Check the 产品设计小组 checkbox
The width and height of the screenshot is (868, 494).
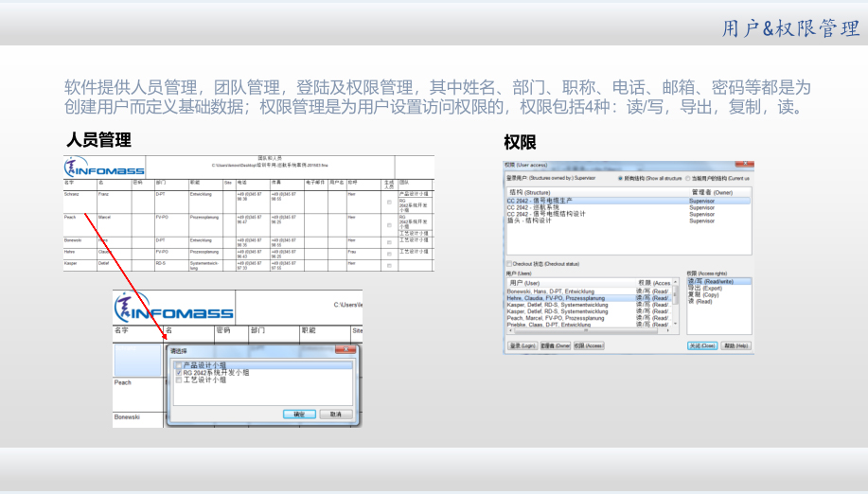178,365
